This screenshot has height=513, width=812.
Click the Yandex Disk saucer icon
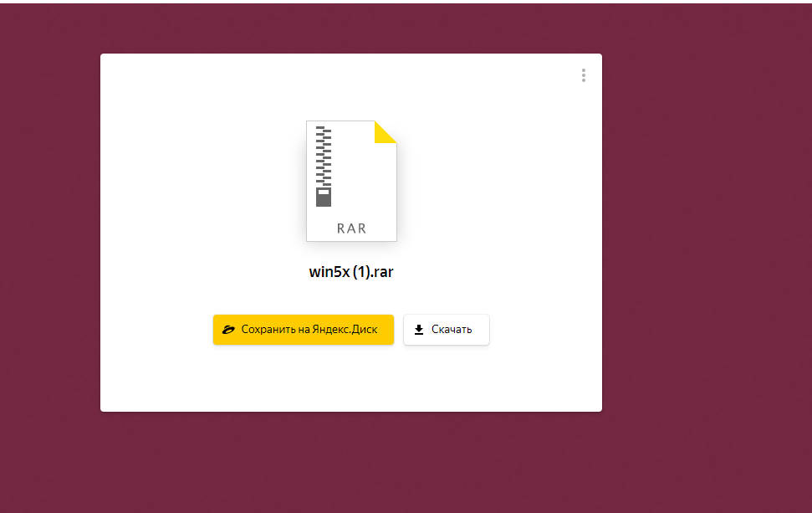point(228,330)
